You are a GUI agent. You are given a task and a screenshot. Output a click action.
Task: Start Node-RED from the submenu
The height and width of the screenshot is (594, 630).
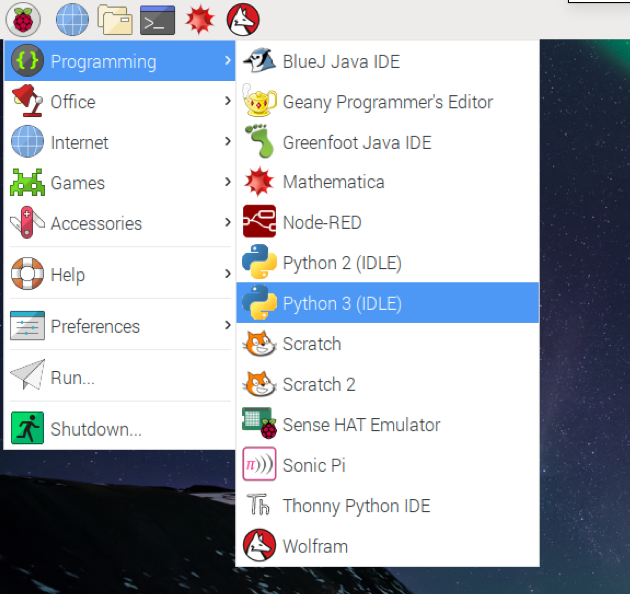(x=387, y=222)
